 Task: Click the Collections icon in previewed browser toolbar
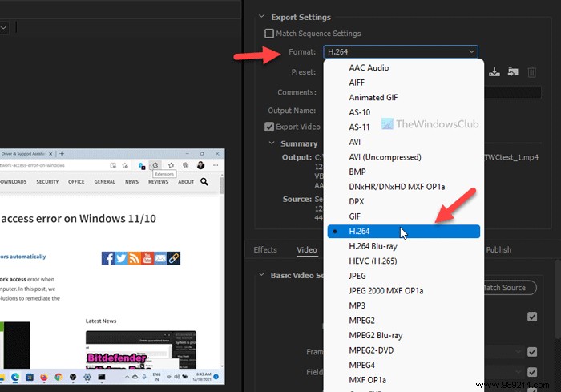click(185, 165)
